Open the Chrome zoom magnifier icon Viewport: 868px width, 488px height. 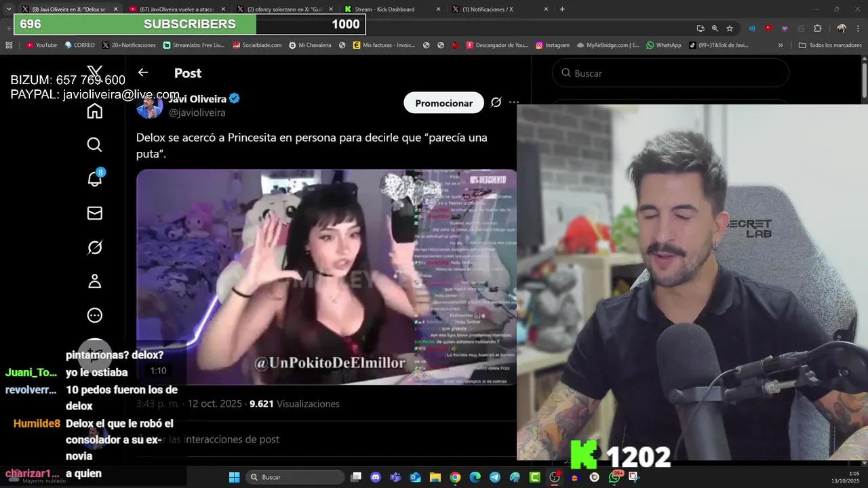pos(715,28)
